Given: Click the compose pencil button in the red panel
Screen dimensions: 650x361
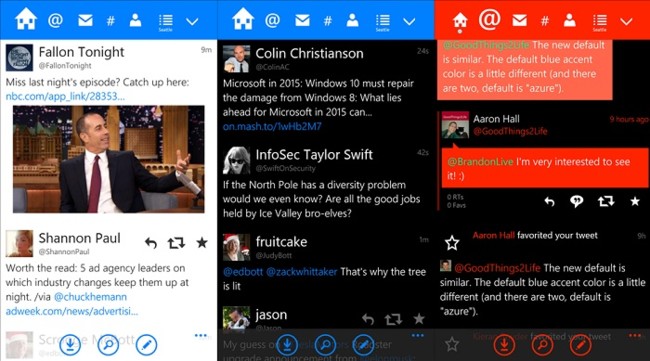Looking at the screenshot, I should [580, 344].
